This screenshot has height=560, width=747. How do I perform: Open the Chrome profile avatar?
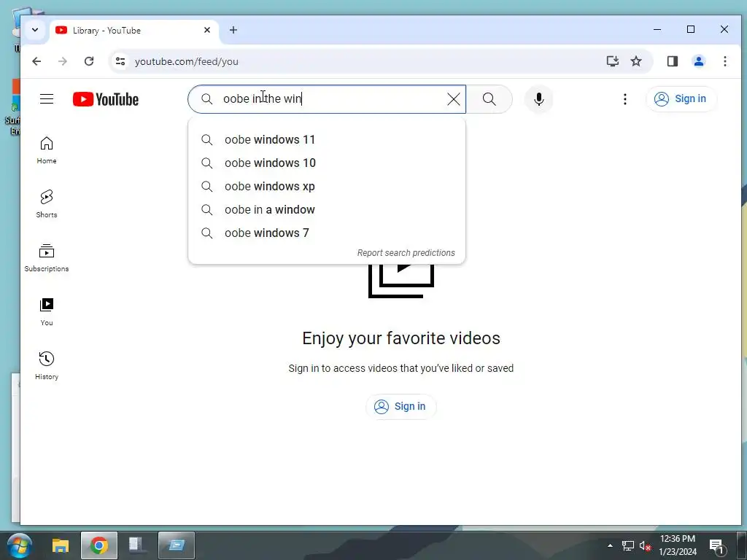pyautogui.click(x=699, y=61)
